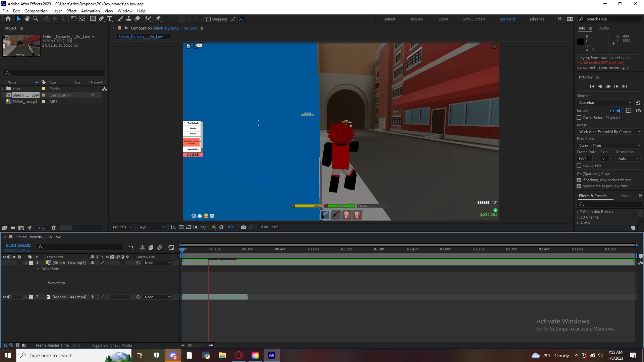Check Cache Before Playback option

(579, 118)
